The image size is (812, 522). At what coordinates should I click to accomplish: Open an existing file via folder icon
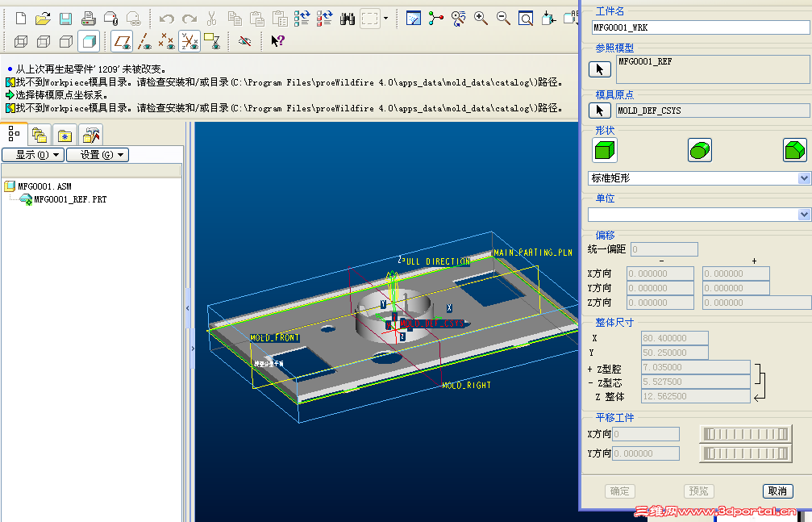pos(43,19)
